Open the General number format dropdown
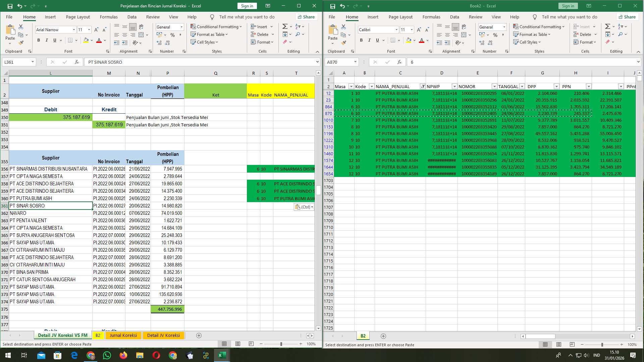 [x=181, y=27]
